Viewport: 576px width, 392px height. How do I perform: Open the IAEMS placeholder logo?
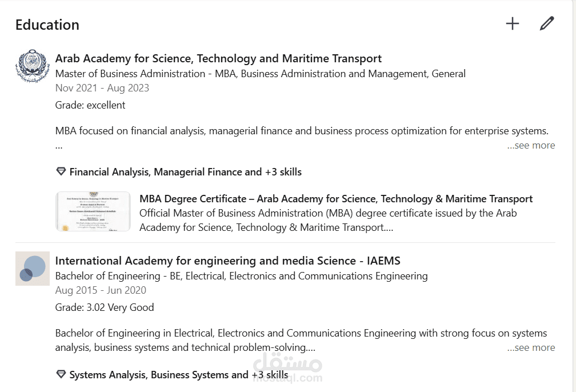coord(32,268)
